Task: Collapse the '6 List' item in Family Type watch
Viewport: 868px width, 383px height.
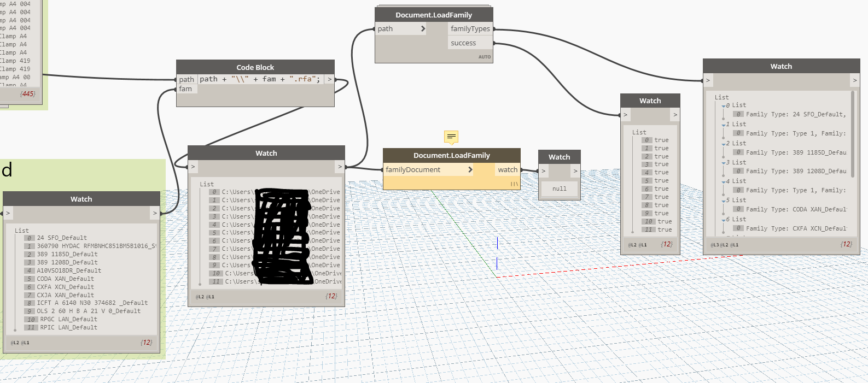Action: tap(724, 220)
